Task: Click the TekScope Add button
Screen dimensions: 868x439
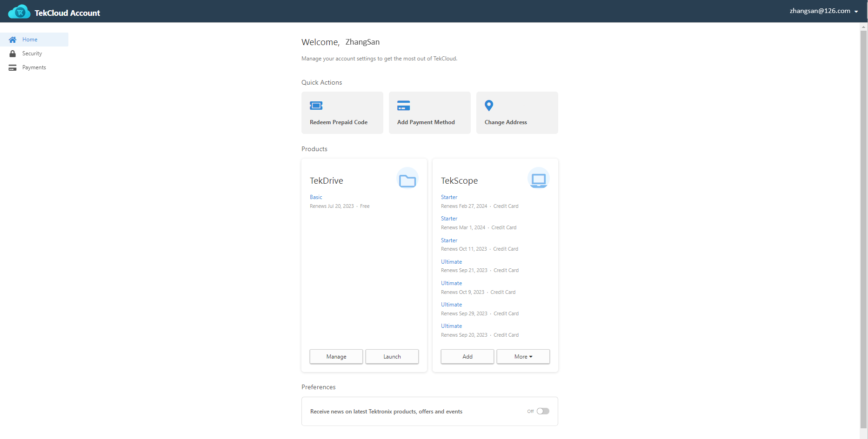Action: click(x=467, y=357)
